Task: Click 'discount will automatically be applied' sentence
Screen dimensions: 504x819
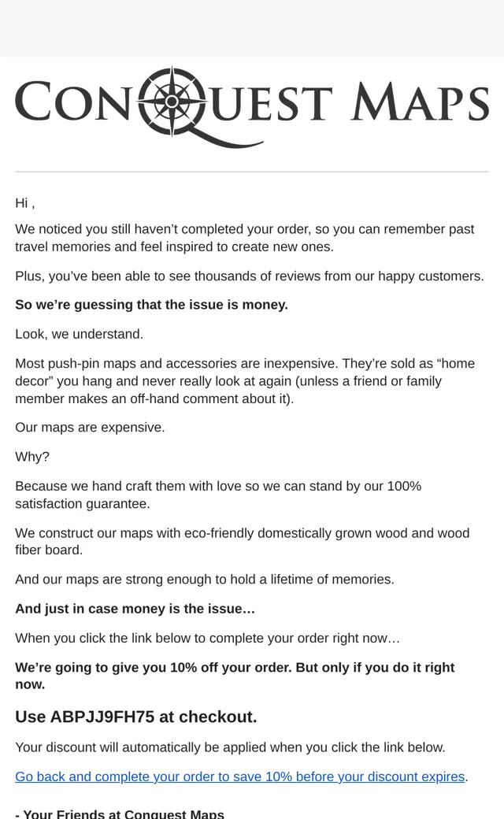Action: point(230,747)
